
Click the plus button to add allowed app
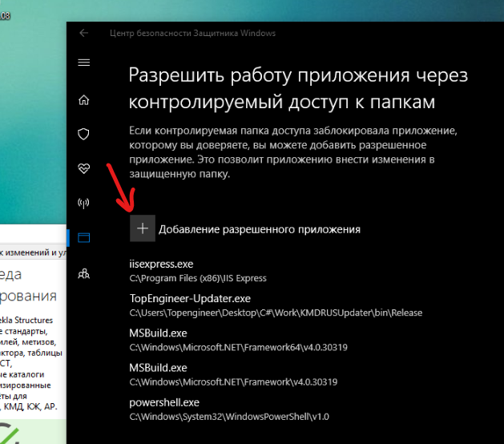pos(143,228)
